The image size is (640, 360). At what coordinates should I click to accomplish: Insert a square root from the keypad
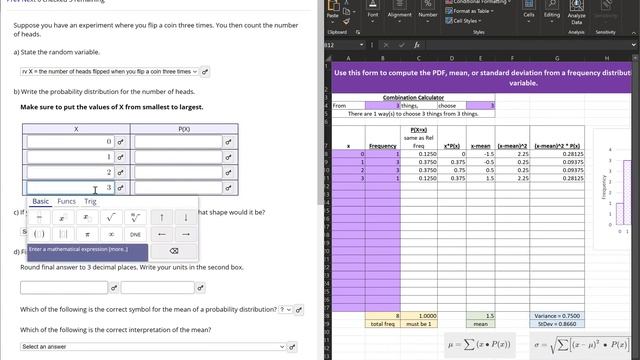coord(111,218)
